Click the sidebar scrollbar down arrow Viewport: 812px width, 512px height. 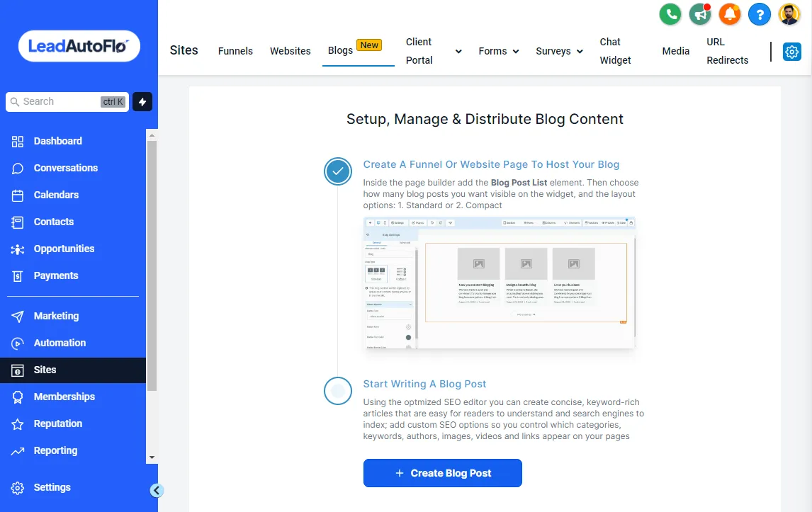coord(152,457)
